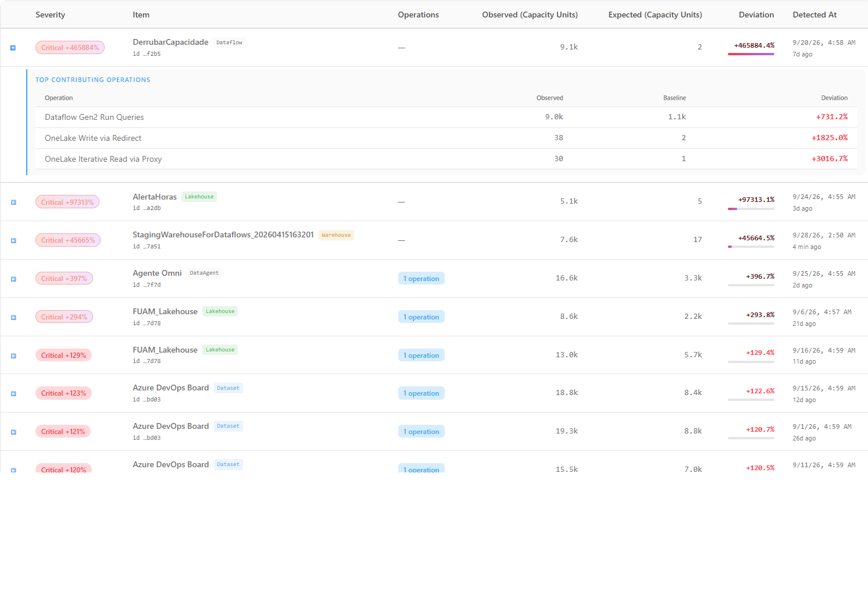868x590 pixels.
Task: Click the Critical +465884% severity badge
Action: coord(70,48)
